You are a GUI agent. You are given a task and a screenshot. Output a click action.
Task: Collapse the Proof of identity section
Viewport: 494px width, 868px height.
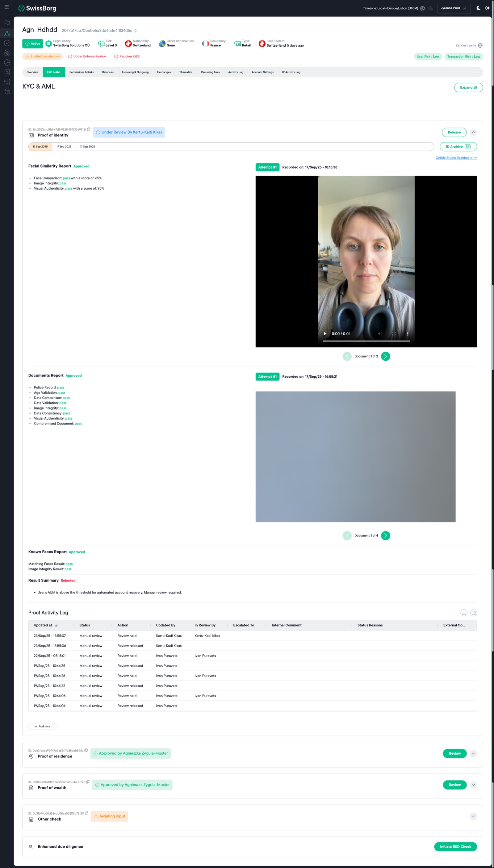pyautogui.click(x=473, y=132)
